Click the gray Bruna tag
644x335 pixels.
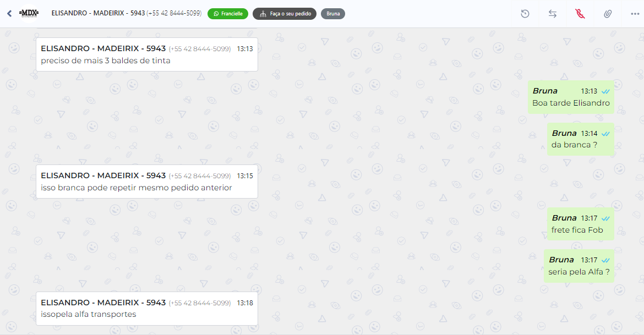pyautogui.click(x=333, y=14)
